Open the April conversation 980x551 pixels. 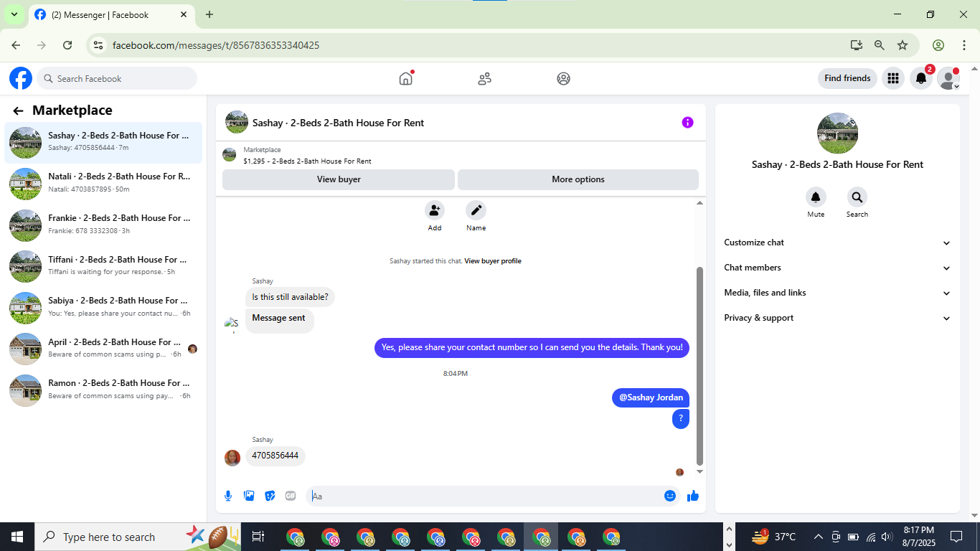point(103,349)
